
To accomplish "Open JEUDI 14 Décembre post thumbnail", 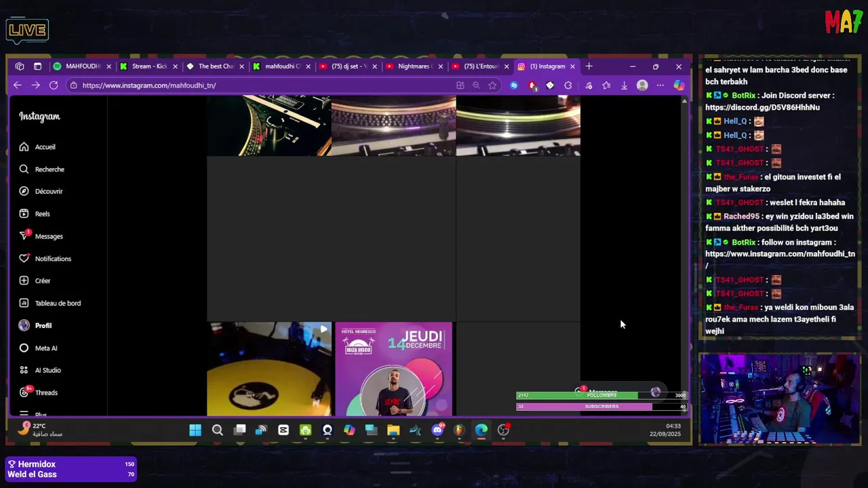I will 393,369.
